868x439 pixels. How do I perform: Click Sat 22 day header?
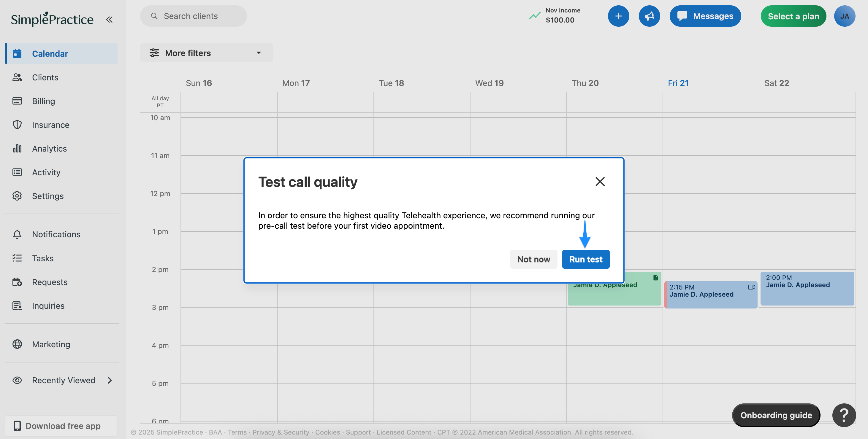coord(776,83)
